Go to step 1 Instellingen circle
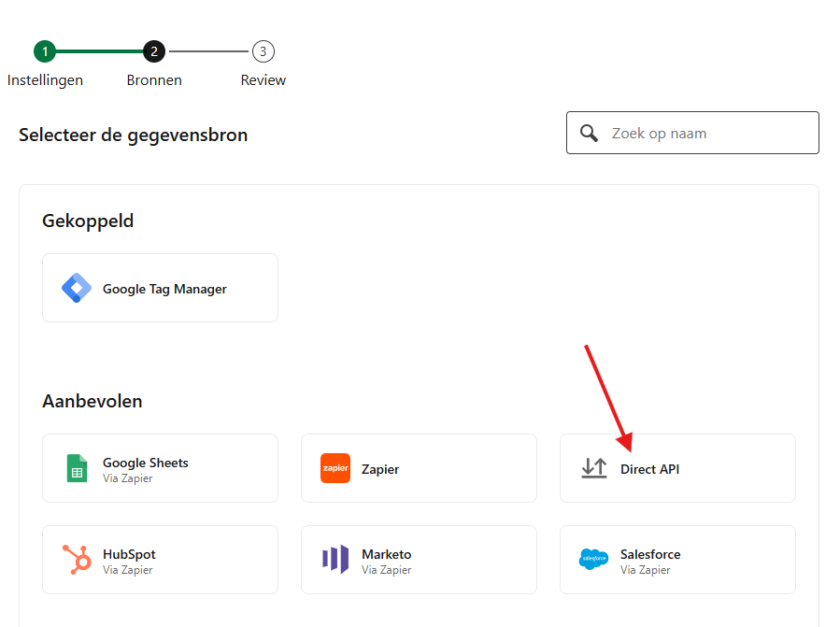The image size is (840, 627). (44, 51)
